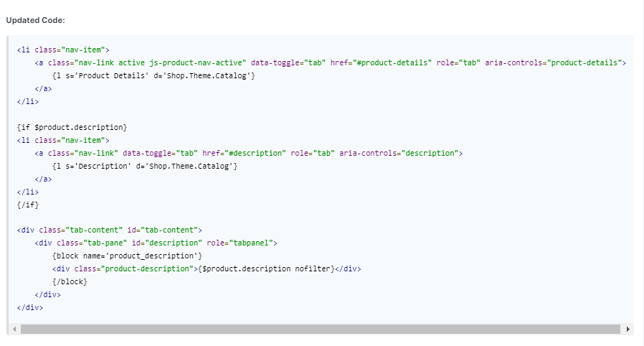Click the {/block} closing line
This screenshot has width=644, height=346.
pos(70,282)
